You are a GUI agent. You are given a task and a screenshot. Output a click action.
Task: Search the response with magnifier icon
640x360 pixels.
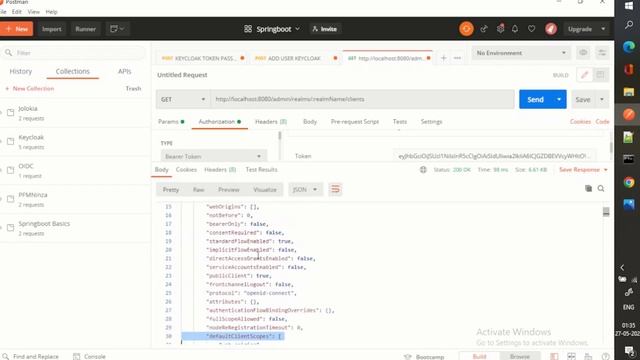[601, 189]
